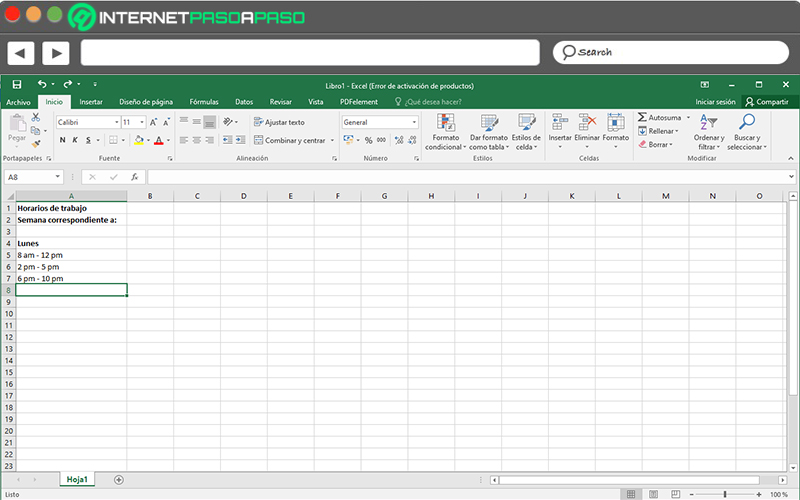
Task: Switch to the Revisar tab
Action: (281, 102)
